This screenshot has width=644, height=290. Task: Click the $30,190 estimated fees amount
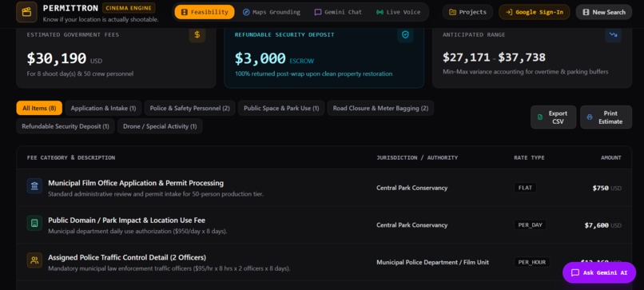[57, 58]
